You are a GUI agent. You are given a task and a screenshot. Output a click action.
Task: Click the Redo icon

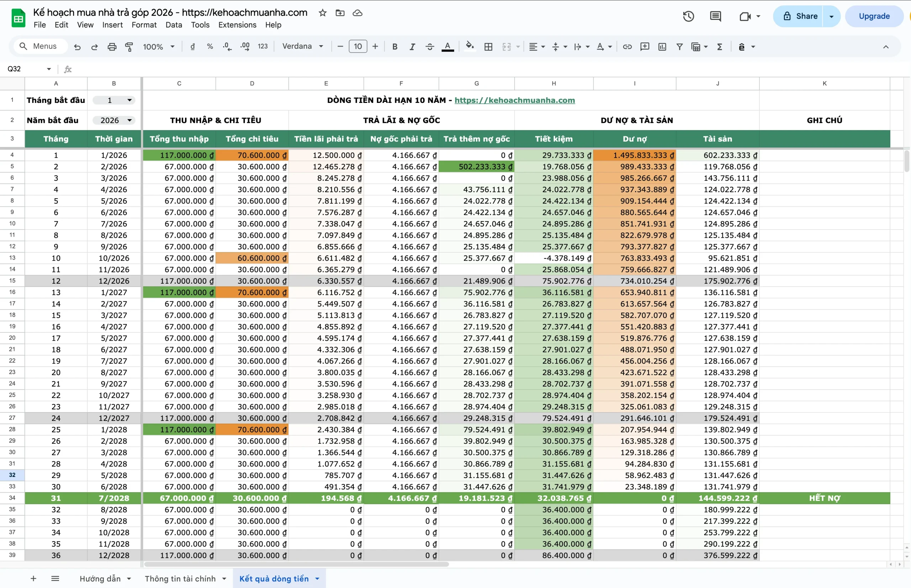point(94,47)
